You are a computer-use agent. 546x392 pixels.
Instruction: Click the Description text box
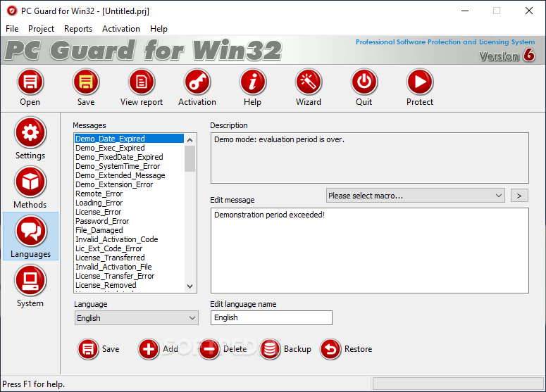click(369, 158)
